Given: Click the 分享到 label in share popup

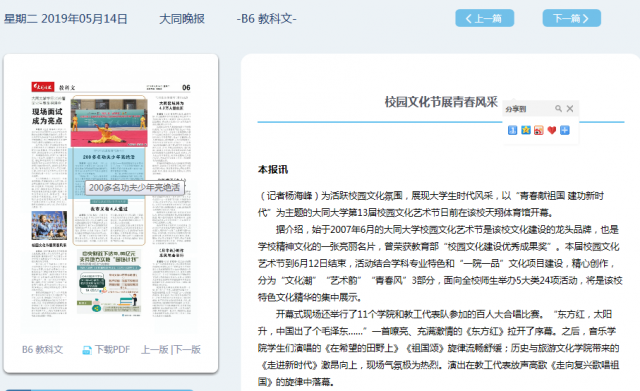Looking at the screenshot, I should (516, 109).
